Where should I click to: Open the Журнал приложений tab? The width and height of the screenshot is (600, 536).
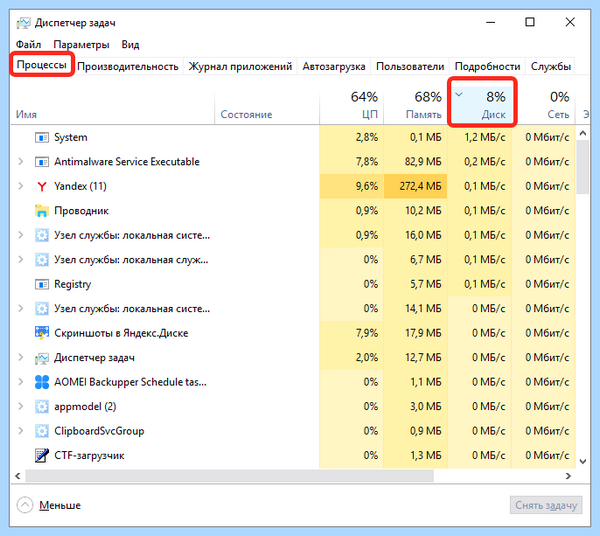[240, 67]
